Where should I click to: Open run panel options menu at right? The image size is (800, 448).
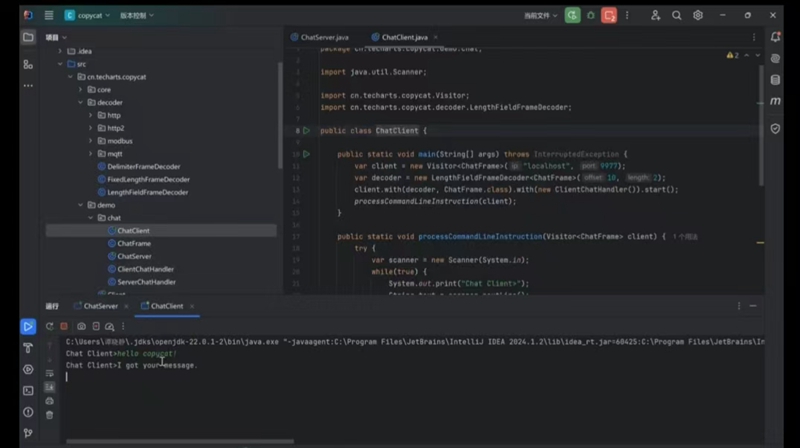[x=739, y=306]
